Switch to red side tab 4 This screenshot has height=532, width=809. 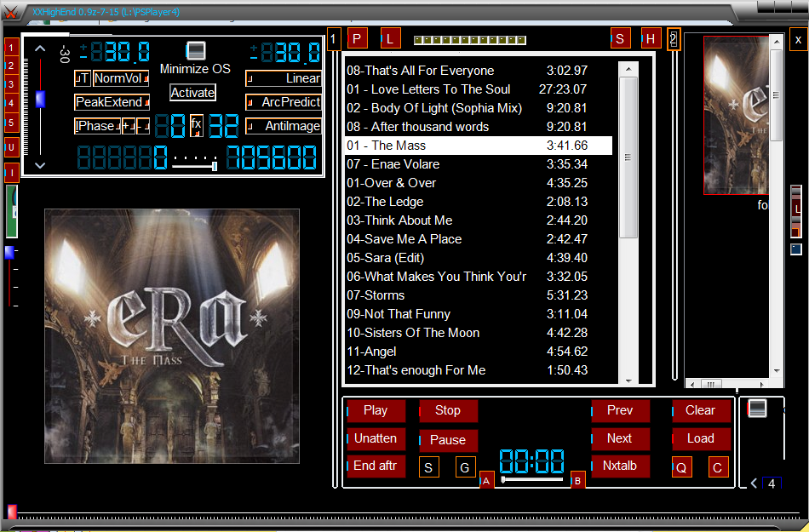11,103
